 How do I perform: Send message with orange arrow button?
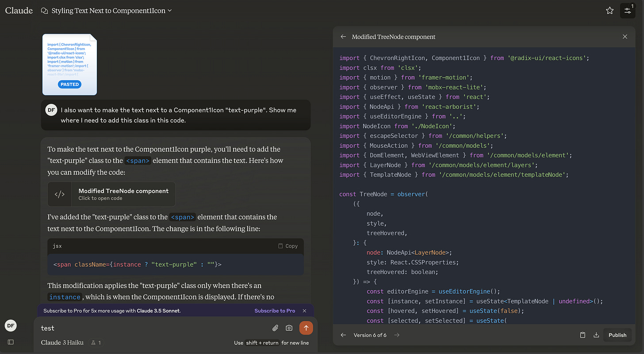coord(306,328)
